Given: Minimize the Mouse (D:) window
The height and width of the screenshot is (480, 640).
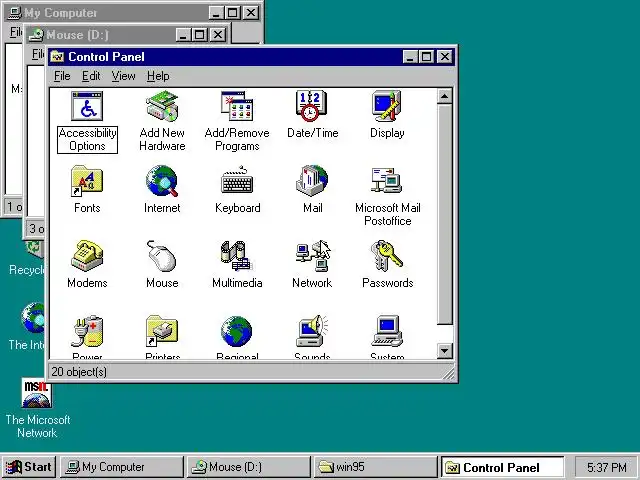Looking at the screenshot, I should click(184, 35).
